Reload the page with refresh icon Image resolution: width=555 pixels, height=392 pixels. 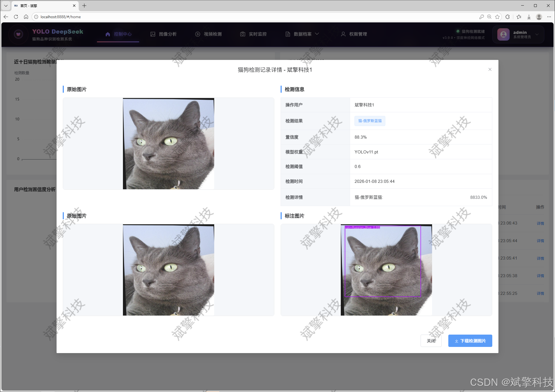coord(16,17)
